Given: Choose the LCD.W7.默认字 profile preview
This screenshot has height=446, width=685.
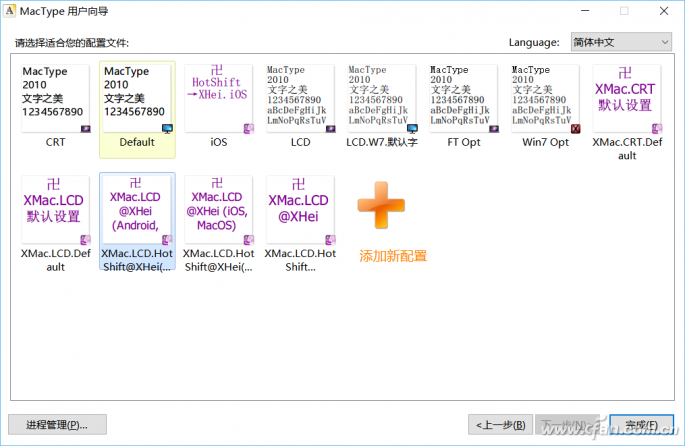Looking at the screenshot, I should click(x=382, y=99).
